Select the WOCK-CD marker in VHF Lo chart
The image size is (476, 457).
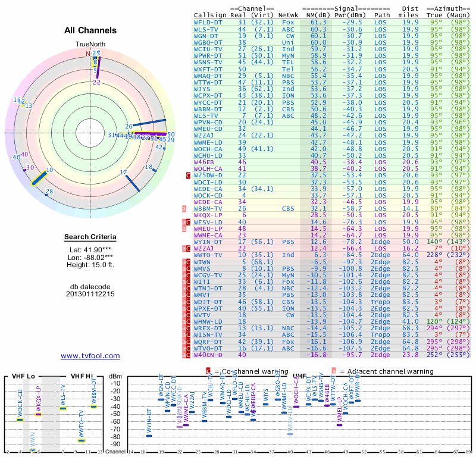click(20, 420)
